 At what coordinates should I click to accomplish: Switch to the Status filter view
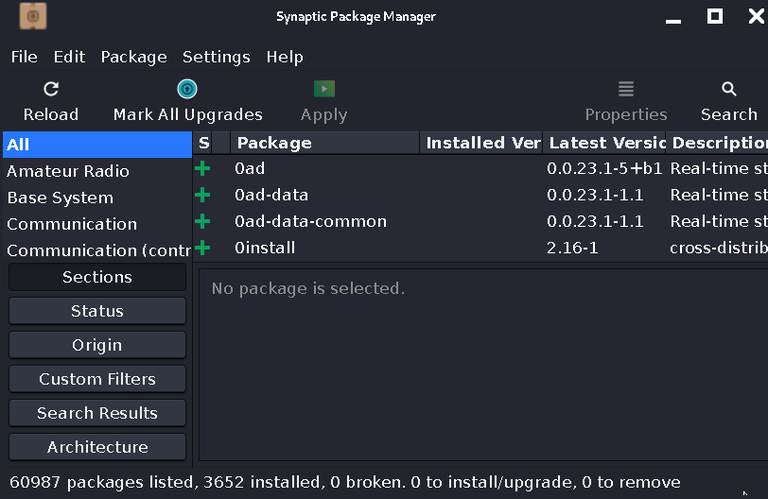pyautogui.click(x=97, y=311)
